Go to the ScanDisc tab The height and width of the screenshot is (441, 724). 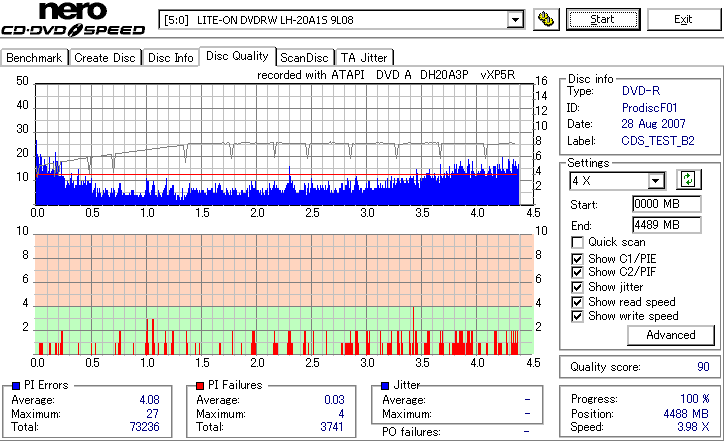point(304,58)
